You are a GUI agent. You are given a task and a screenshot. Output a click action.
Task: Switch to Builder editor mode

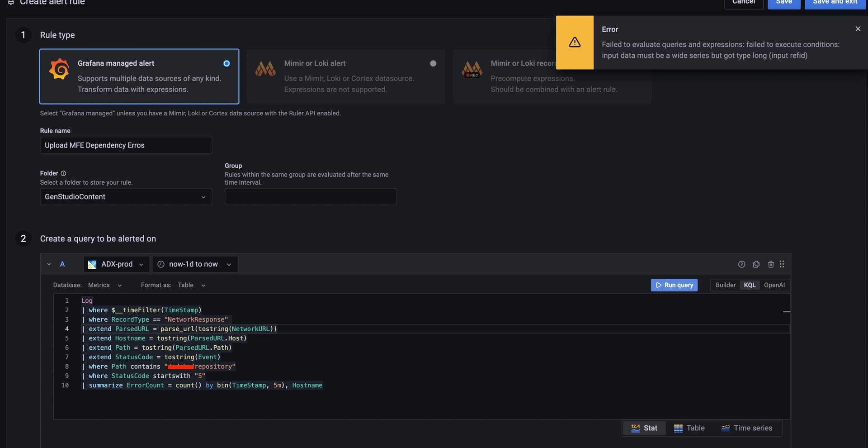point(725,285)
